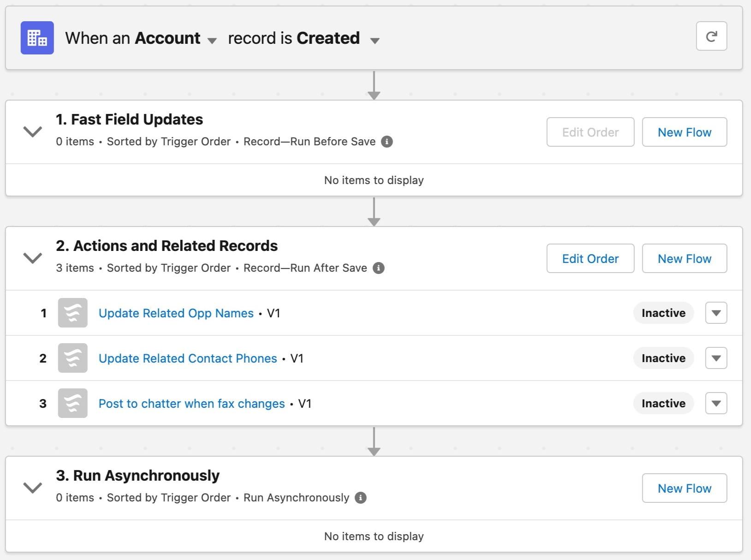
Task: Click 'V1' next to Update Related Contact Phones
Action: coord(297,358)
